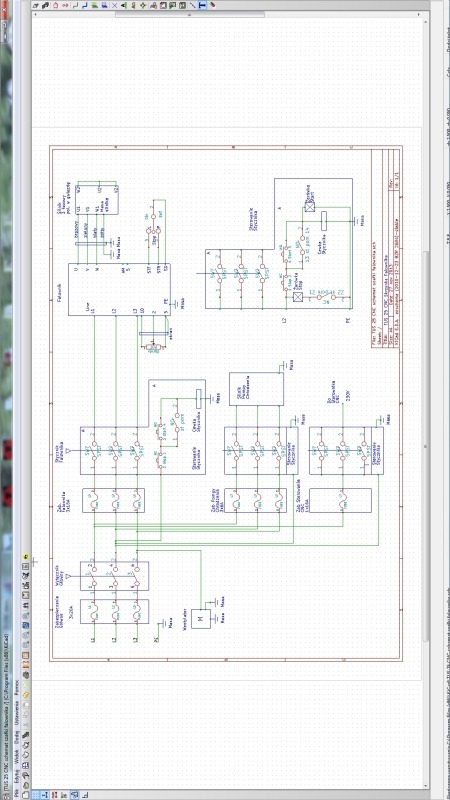The height and width of the screenshot is (800, 450).
Task: Switch units to inches toggle
Action: pyautogui.click(x=45, y=795)
